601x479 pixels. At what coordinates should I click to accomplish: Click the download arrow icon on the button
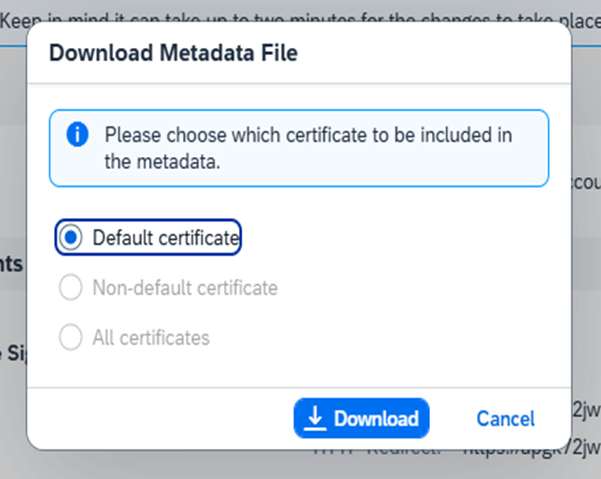click(315, 418)
